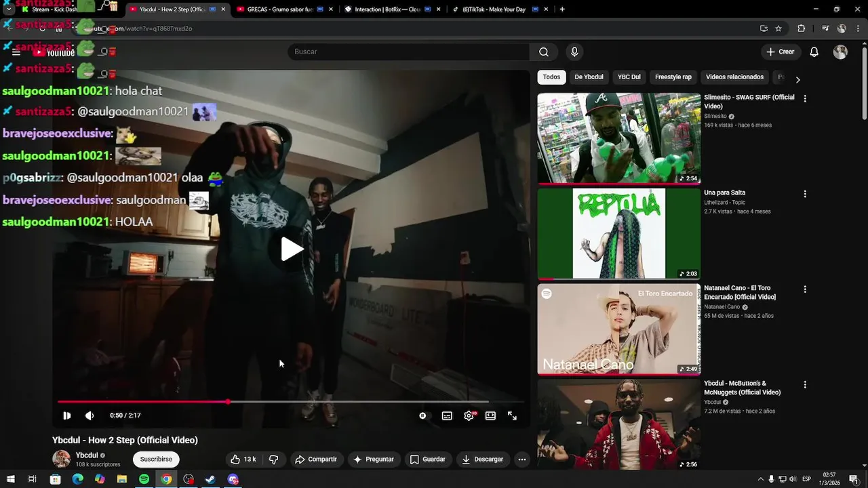Screen dimensions: 868x488
Task: Open Microsoft Store from the taskbar
Action: [x=55, y=479]
